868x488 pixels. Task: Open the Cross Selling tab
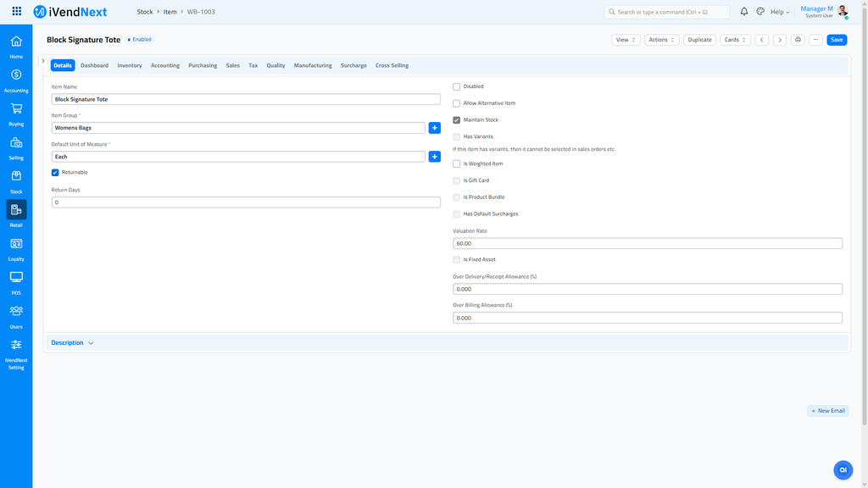[392, 65]
